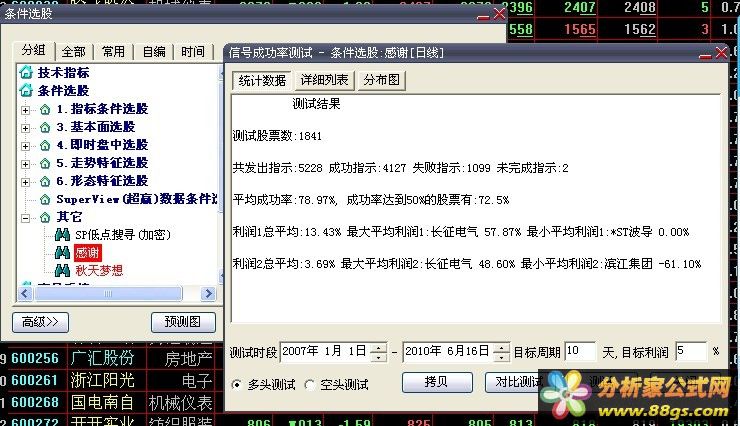This screenshot has height=426, width=740.
Task: Click 浙江阳光 stock name in list
Action: coord(102,380)
